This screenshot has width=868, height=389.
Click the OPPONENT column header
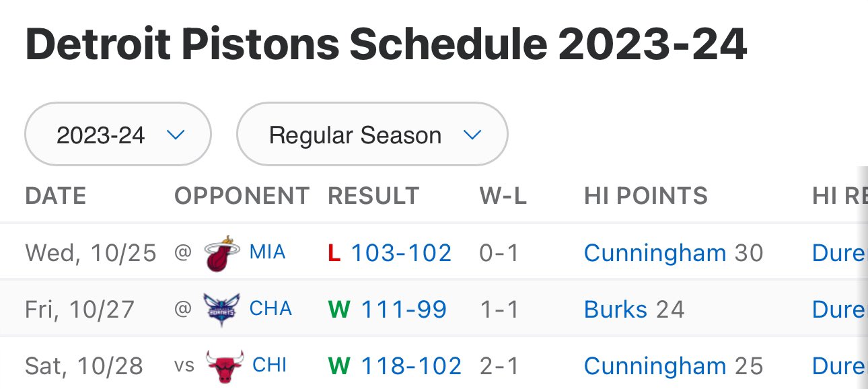242,196
